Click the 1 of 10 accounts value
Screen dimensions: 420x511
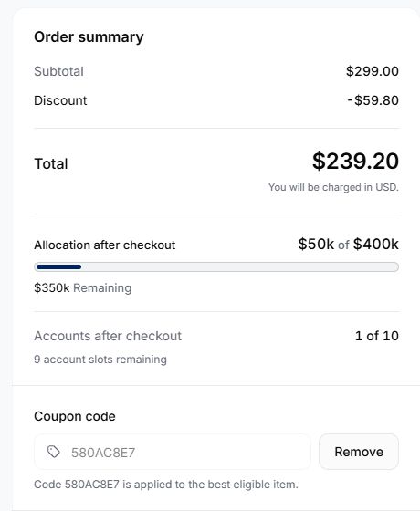click(x=377, y=336)
